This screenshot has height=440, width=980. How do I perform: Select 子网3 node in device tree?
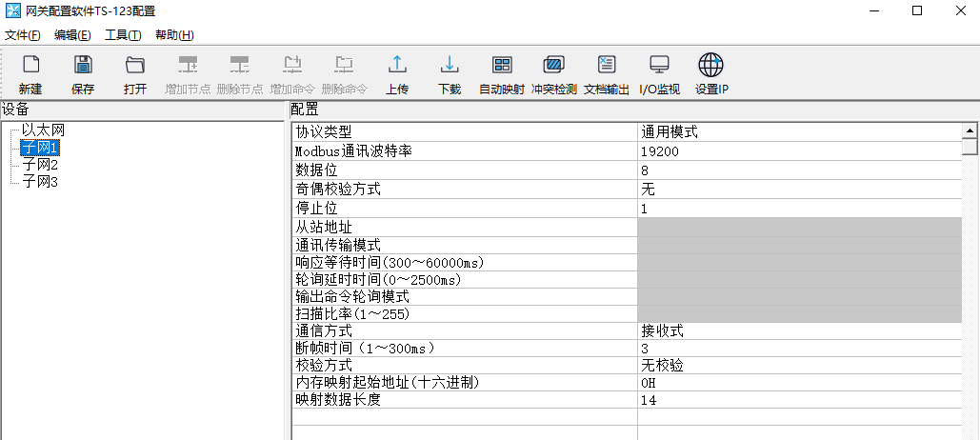coord(40,182)
